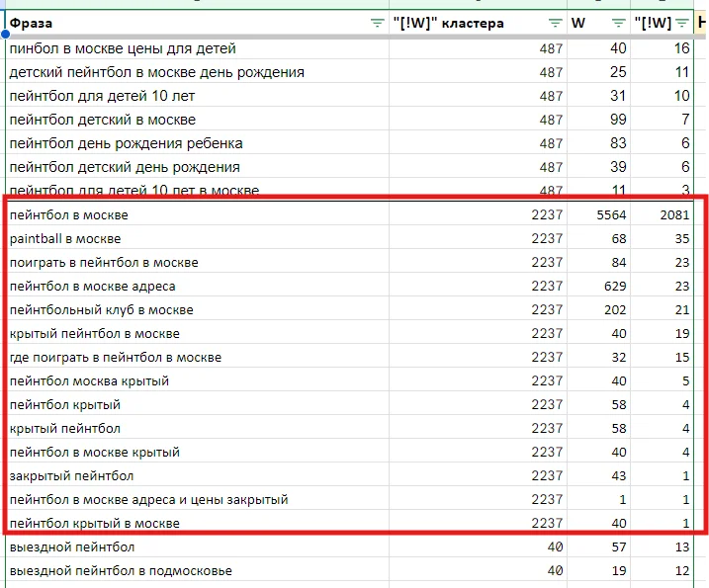
Task: Click filter icon in W column header
Action: click(618, 24)
